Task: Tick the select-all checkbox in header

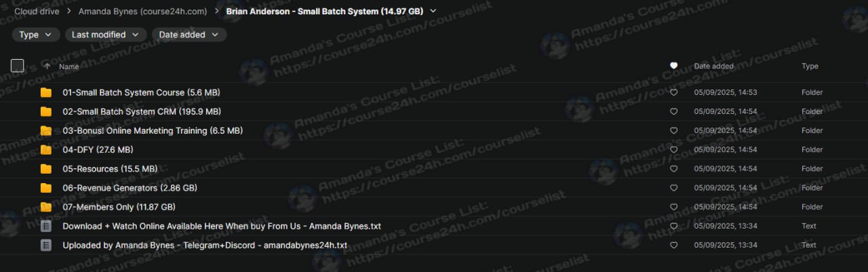Action: pyautogui.click(x=18, y=66)
